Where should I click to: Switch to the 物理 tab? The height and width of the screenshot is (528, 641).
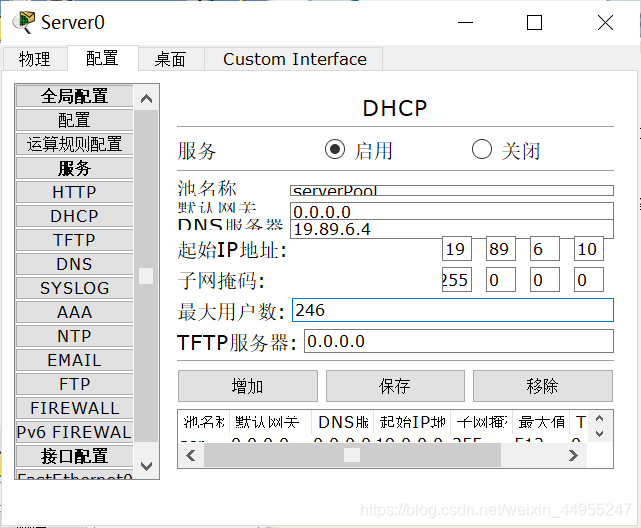34,59
